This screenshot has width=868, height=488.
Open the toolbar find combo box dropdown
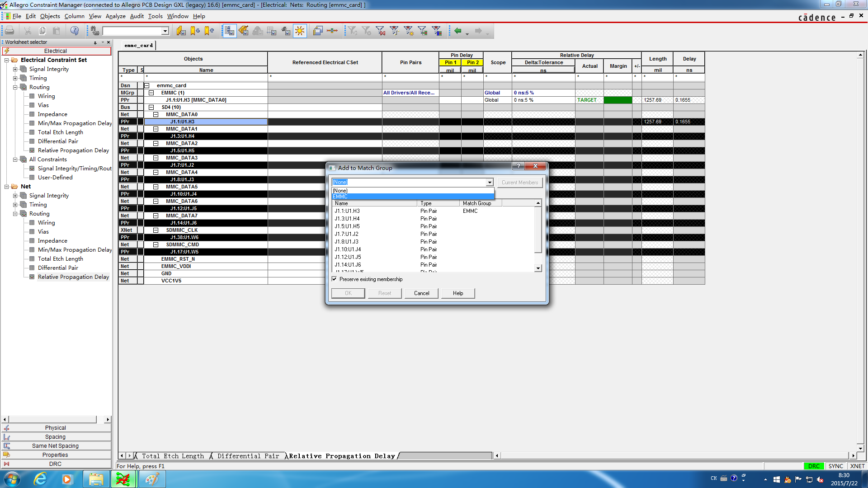(165, 31)
